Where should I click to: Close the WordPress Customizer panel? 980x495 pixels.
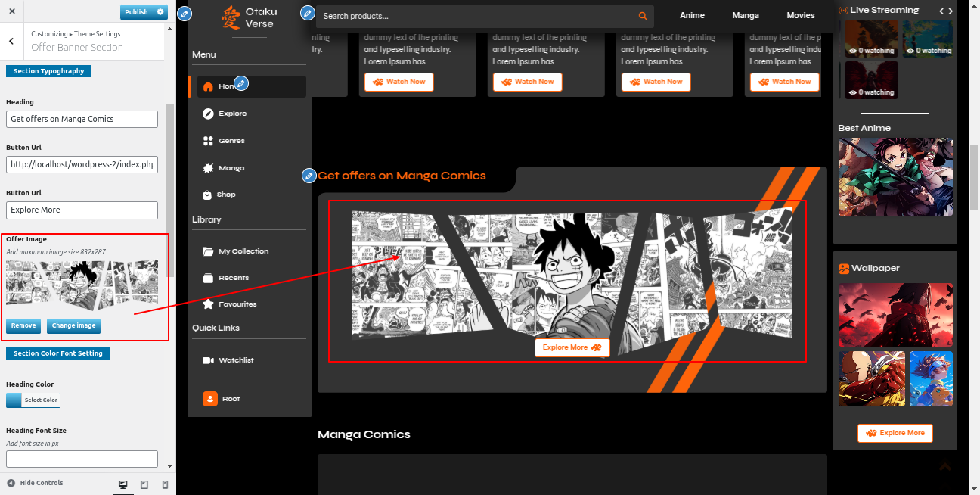point(12,11)
